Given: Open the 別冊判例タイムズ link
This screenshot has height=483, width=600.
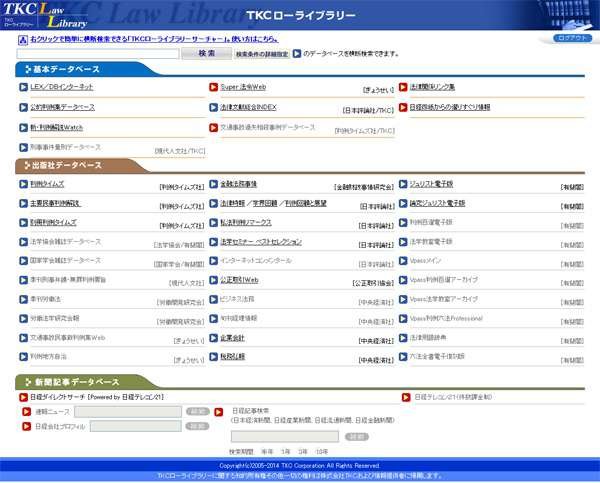Looking at the screenshot, I should click(x=53, y=222).
